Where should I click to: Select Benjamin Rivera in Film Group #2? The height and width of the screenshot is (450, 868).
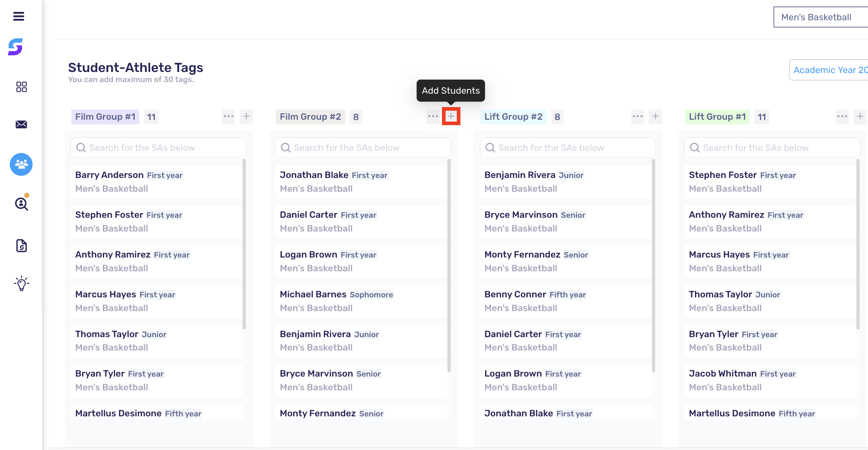[361, 341]
